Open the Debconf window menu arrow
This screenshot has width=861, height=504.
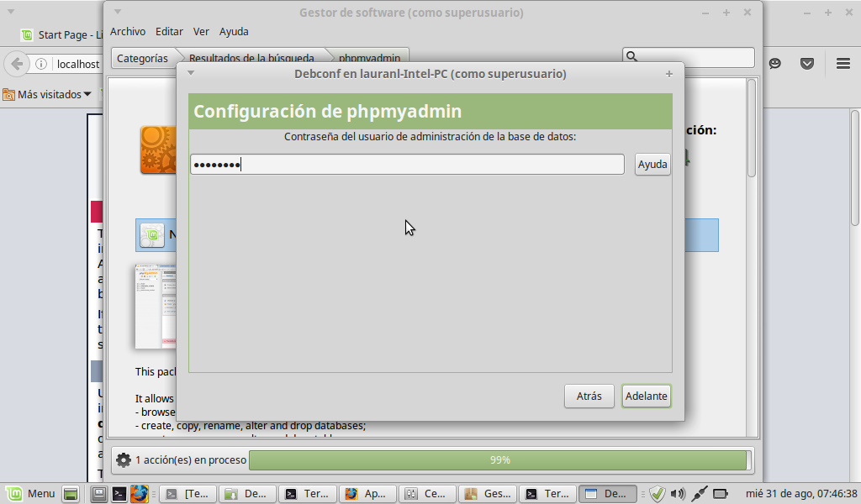click(x=191, y=73)
